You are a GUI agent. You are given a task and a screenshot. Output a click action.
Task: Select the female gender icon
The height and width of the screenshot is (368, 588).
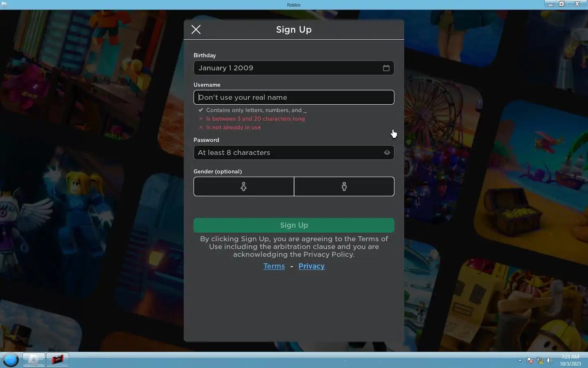[x=244, y=186]
